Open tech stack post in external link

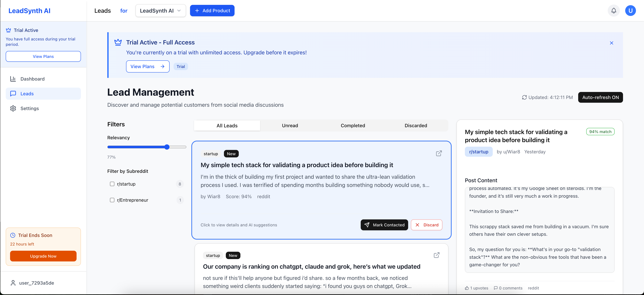pyautogui.click(x=439, y=153)
